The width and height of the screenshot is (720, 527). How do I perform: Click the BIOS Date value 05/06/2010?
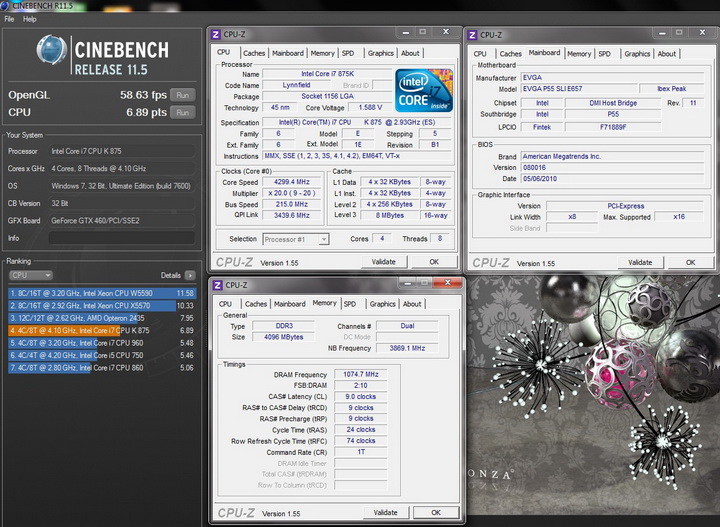612,179
